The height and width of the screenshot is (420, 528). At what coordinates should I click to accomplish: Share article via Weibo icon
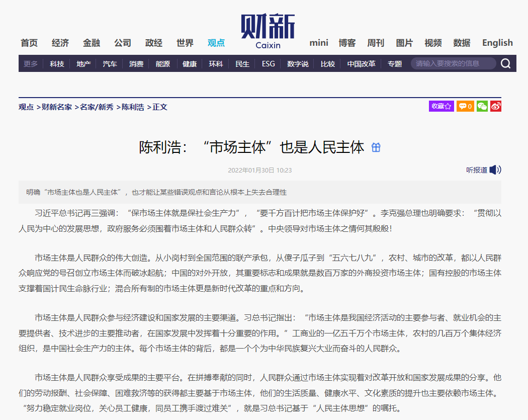496,106
